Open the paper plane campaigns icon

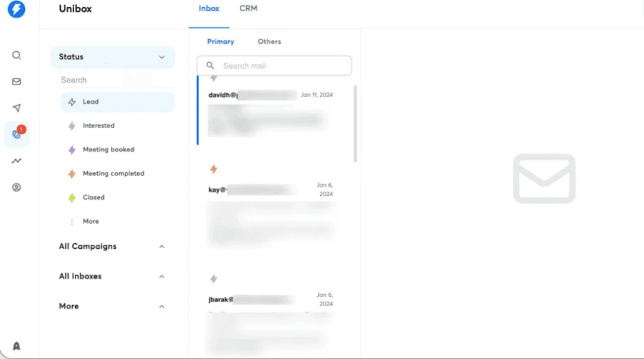tap(17, 107)
